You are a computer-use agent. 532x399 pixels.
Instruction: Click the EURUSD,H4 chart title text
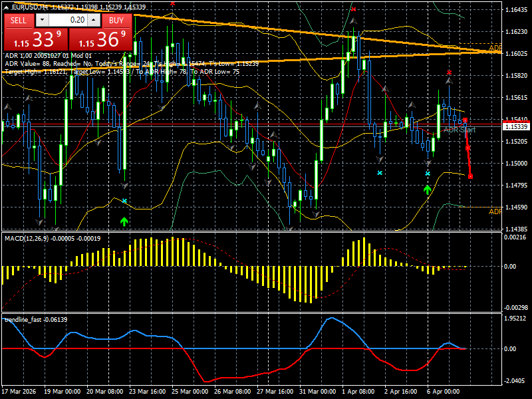point(30,7)
